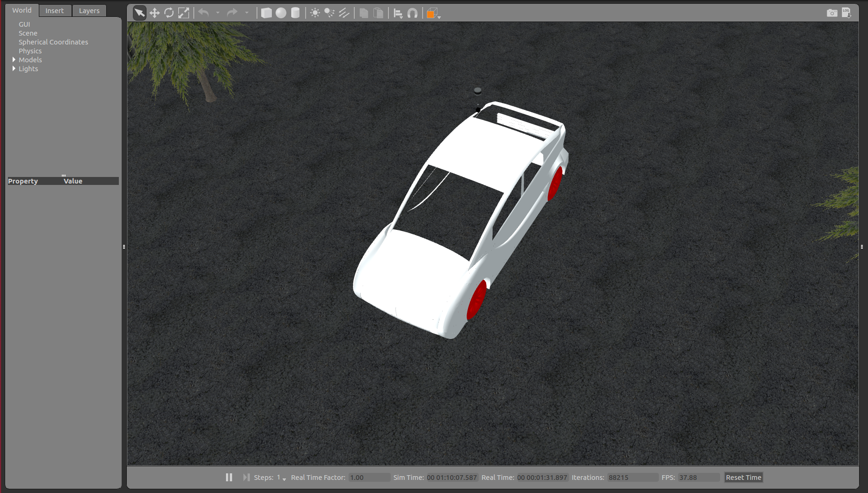868x493 pixels.
Task: Expand the Models tree node
Action: click(14, 59)
